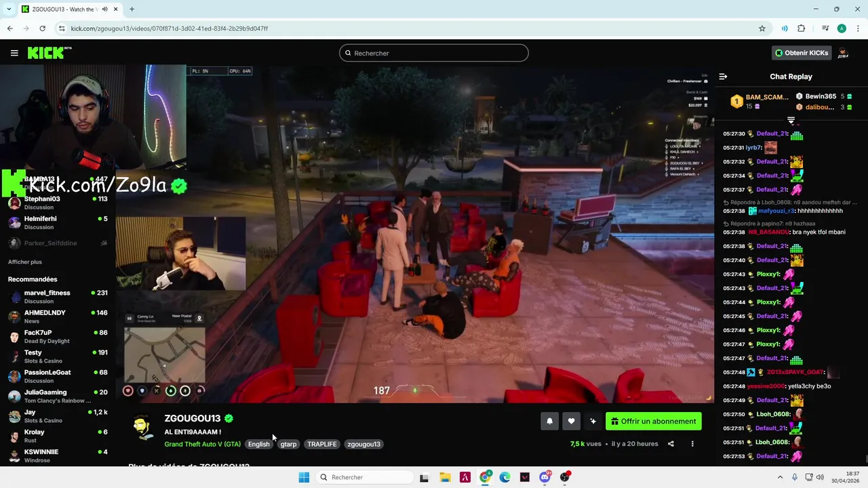
Task: Reload the page
Action: pyautogui.click(x=42, y=28)
